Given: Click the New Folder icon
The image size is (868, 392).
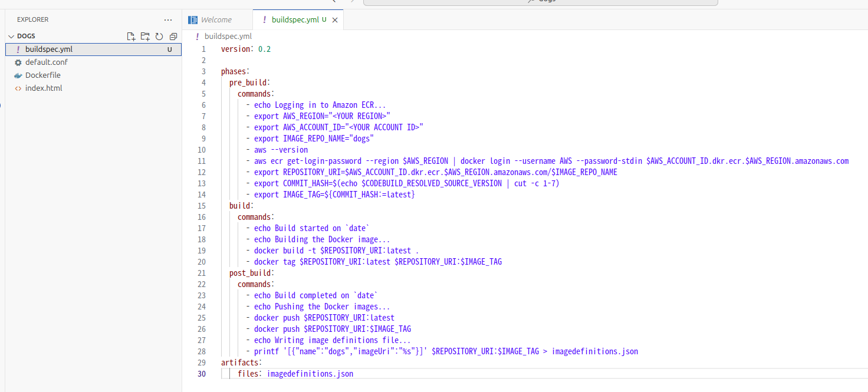Looking at the screenshot, I should [145, 37].
